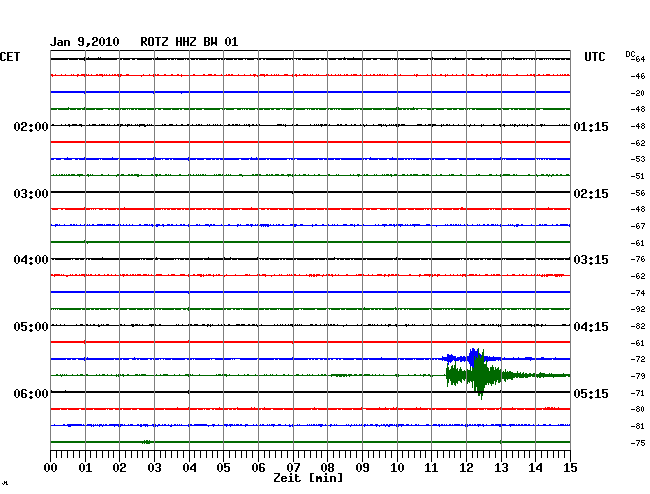Viewport: 650px width, 494px height.
Task: Click the DC value "-20"
Action: pos(638,93)
